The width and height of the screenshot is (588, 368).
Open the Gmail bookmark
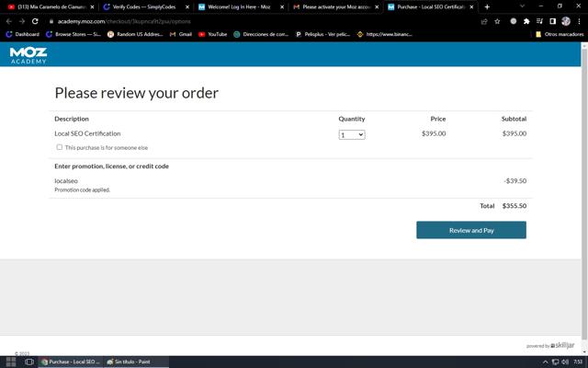point(181,34)
